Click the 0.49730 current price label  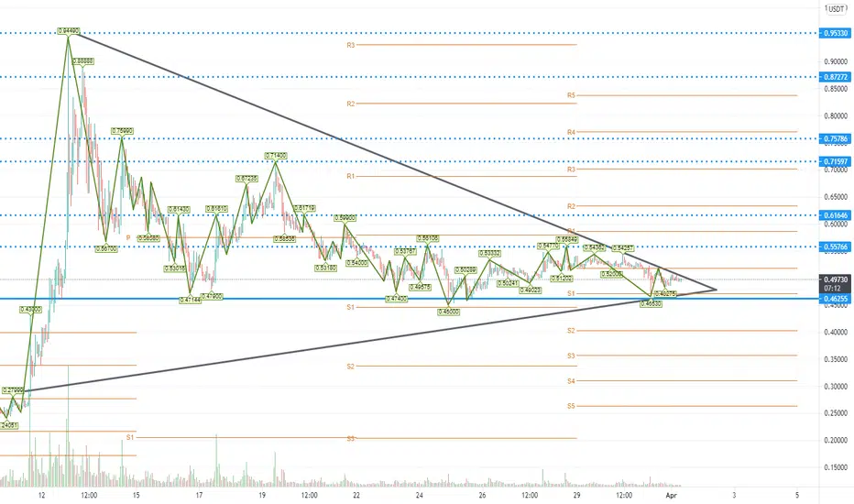[x=835, y=279]
